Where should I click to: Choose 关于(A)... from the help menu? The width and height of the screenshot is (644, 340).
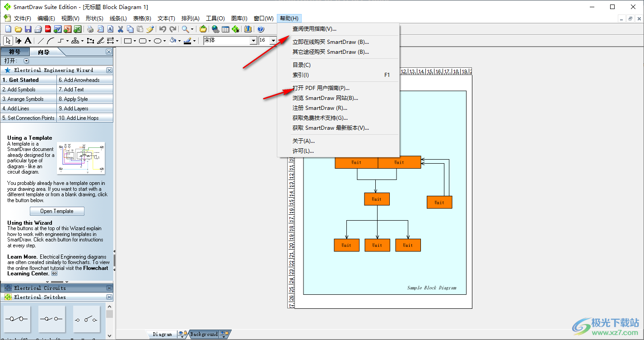point(338,141)
